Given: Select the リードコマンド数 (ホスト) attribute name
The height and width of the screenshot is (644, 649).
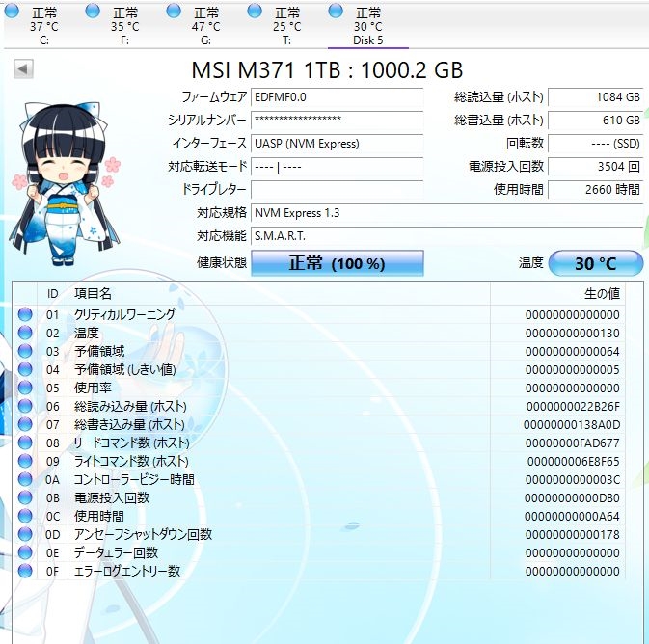Looking at the screenshot, I should [131, 443].
